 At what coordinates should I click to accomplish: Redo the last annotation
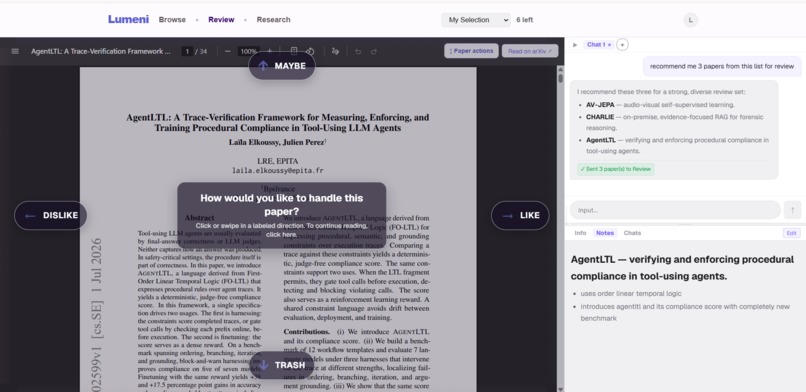pos(374,51)
